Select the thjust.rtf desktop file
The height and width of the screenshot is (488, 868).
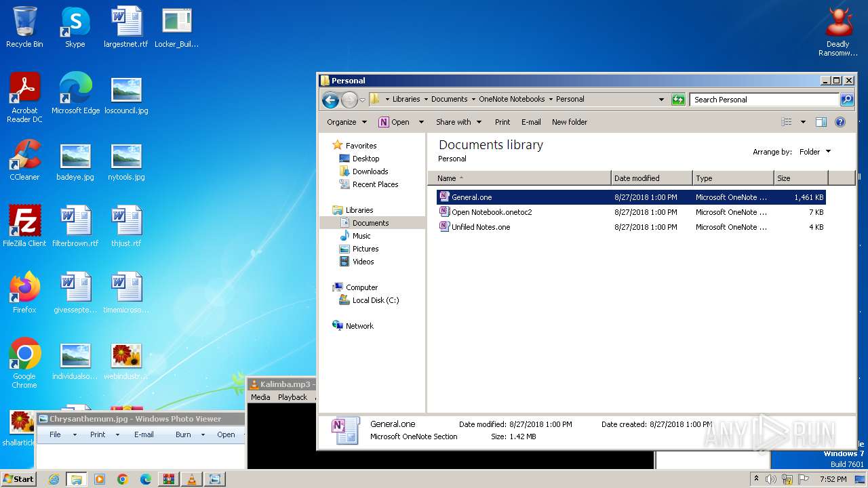(126, 226)
